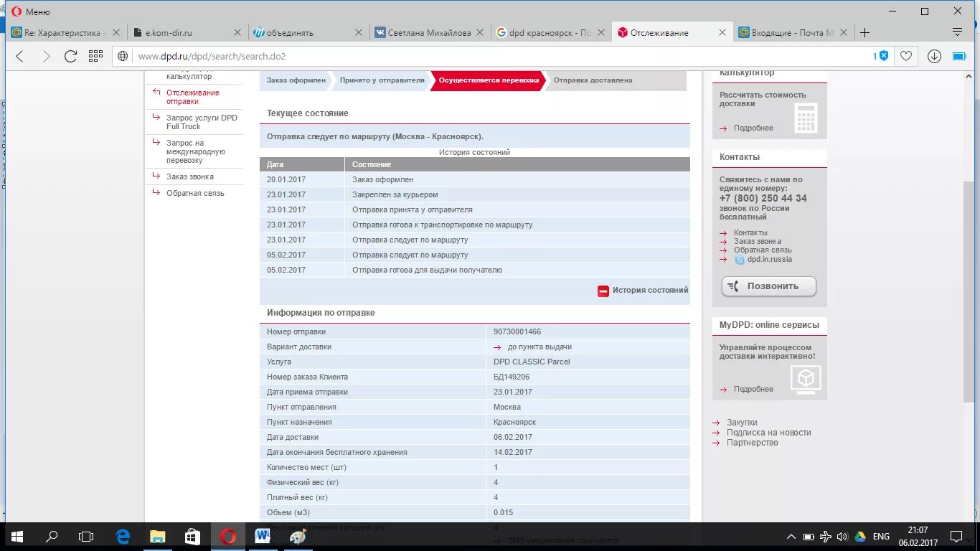Open Запрос услуги DPD Full Truck link
Screen dimensions: 980x551
pos(202,122)
